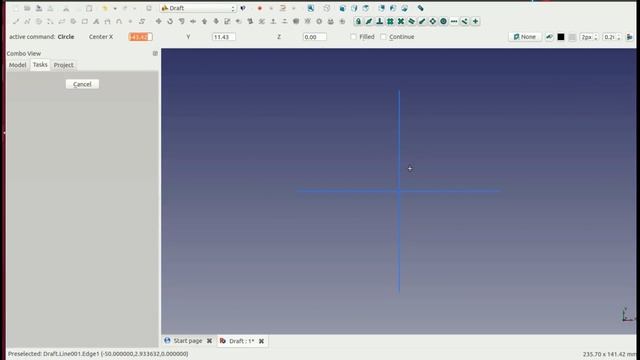Screen dimensions: 640x360
Task: Open the undo history dropdown arrow
Action: coord(115,8)
